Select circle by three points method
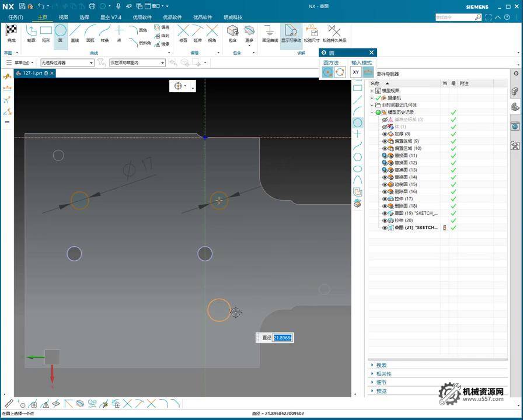This screenshot has width=523, height=420. click(x=340, y=72)
